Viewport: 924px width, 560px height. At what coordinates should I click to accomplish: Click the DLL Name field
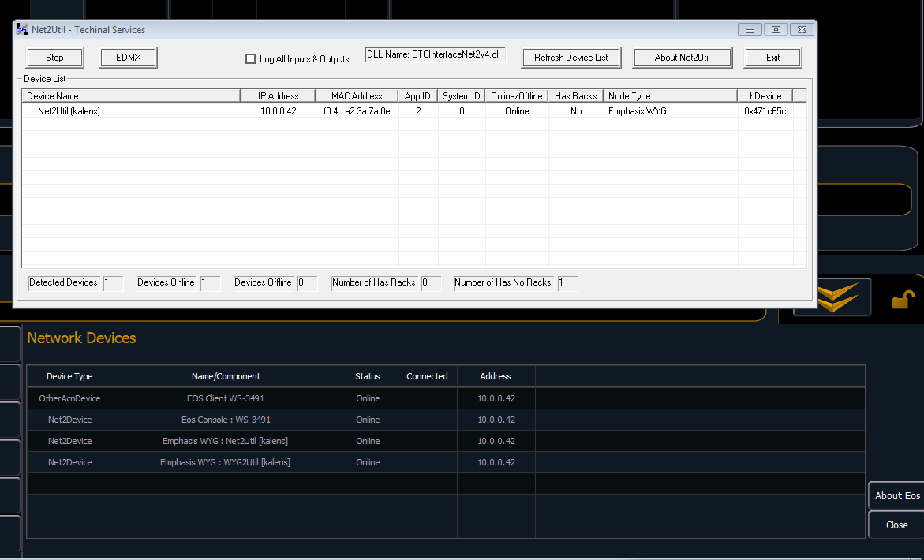coord(435,54)
